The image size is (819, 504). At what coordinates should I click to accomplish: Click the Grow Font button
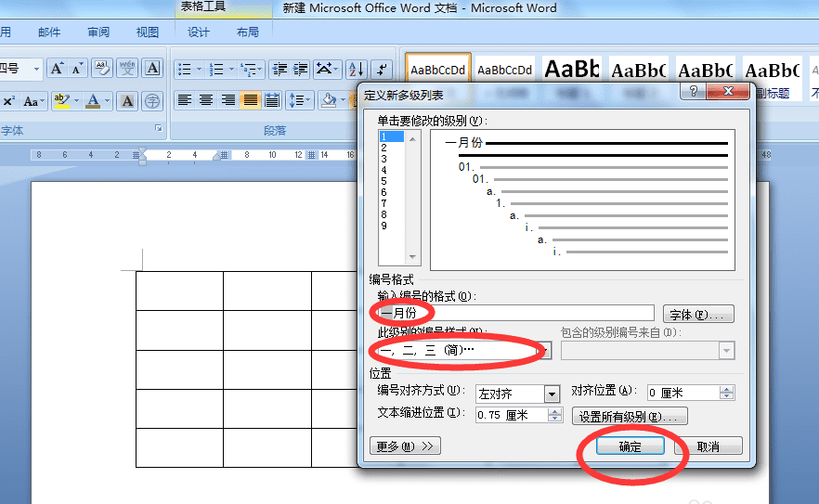pos(57,69)
